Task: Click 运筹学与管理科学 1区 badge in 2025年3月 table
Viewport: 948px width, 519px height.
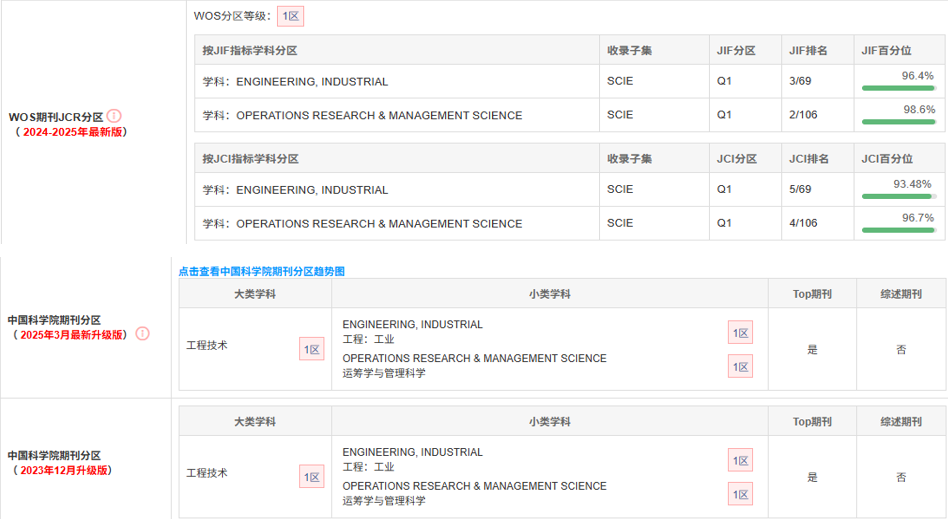Action: 740,366
